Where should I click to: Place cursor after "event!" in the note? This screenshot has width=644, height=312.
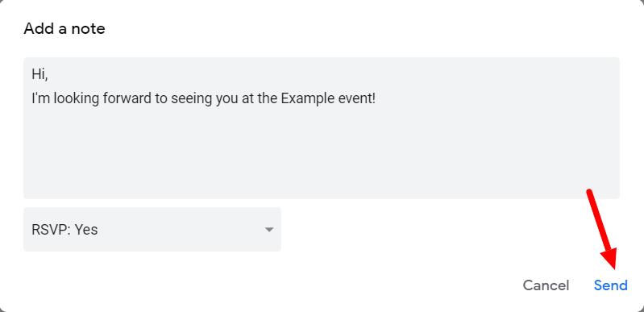[x=376, y=99]
